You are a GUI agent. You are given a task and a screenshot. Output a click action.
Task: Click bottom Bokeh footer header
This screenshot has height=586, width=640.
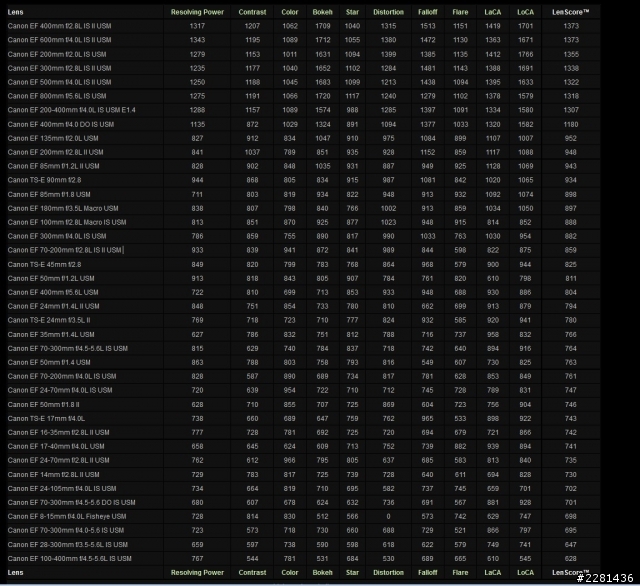pyautogui.click(x=322, y=573)
